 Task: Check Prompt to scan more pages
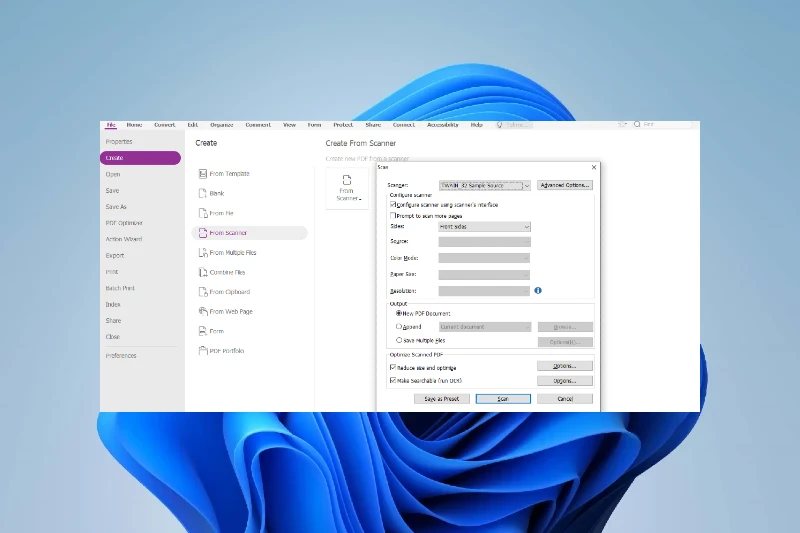(393, 216)
